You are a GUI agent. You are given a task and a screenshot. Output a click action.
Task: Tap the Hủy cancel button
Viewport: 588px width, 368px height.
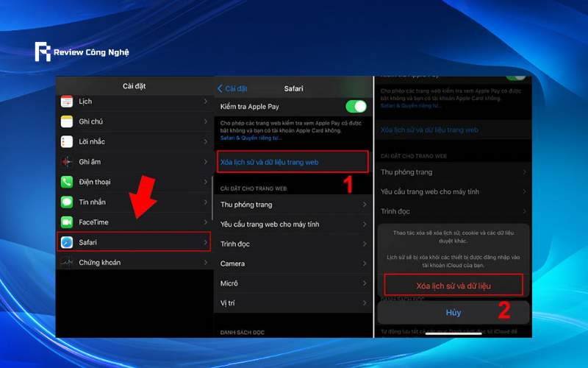coord(453,312)
